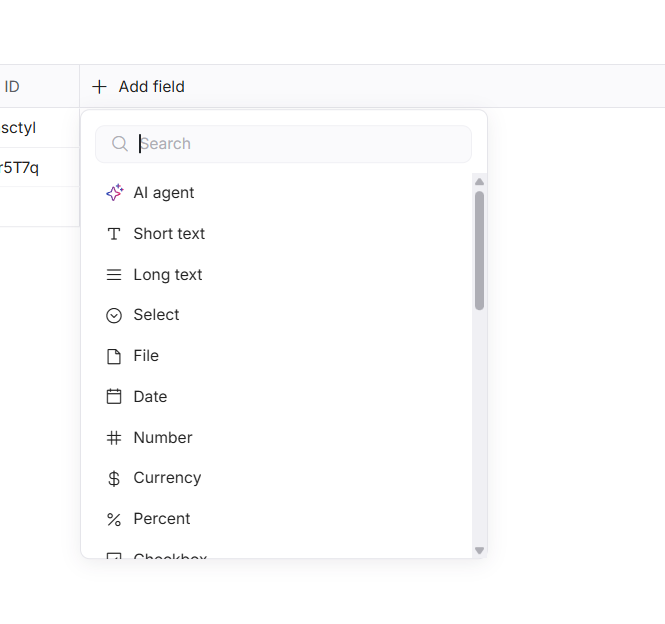665x624 pixels.
Task: Choose Short text field type
Action: pyautogui.click(x=169, y=234)
